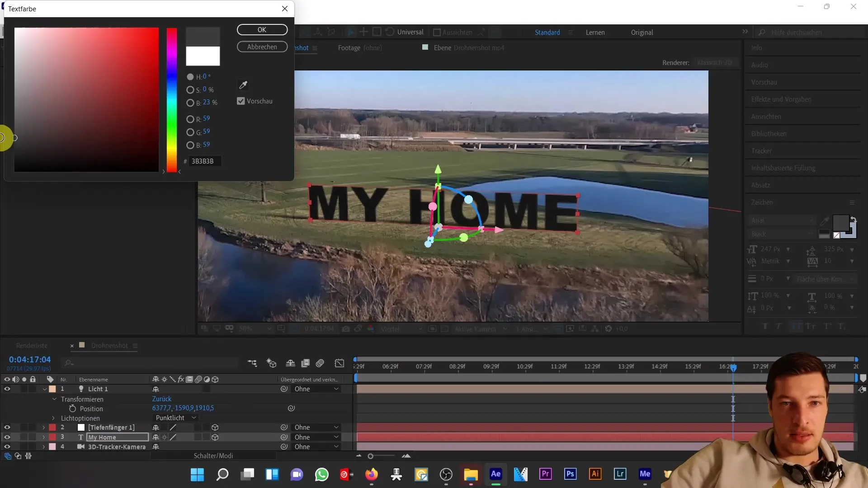Select the 'Drohnenshot' composition tab

(109, 346)
